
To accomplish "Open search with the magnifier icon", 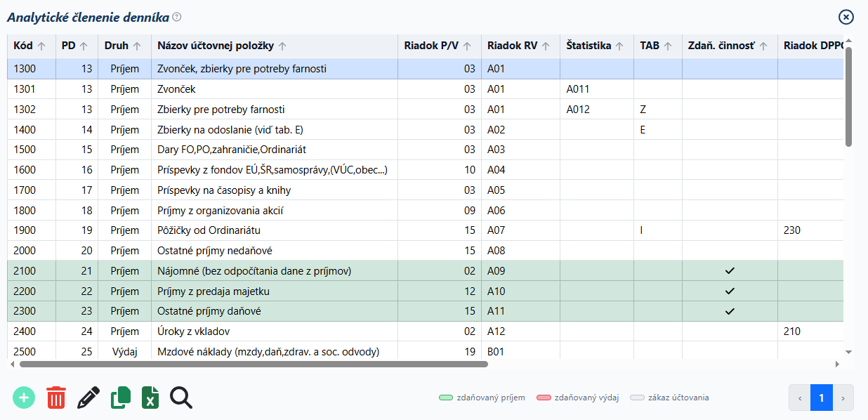I will (181, 398).
